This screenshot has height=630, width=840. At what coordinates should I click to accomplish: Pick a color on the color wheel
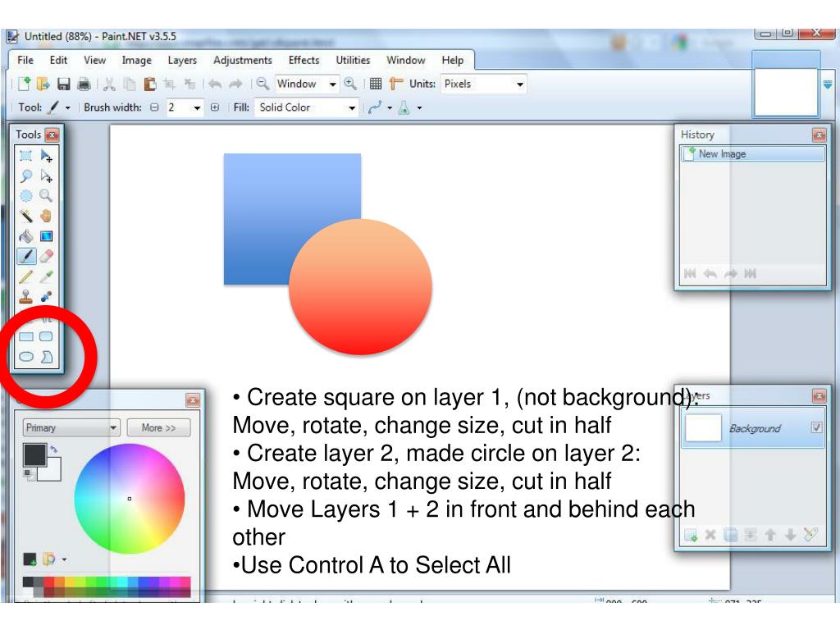[x=130, y=498]
